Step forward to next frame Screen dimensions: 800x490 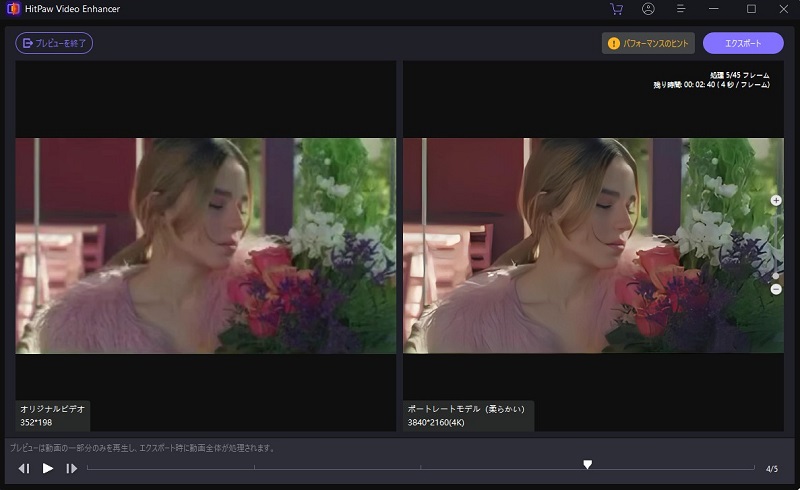tap(71, 468)
